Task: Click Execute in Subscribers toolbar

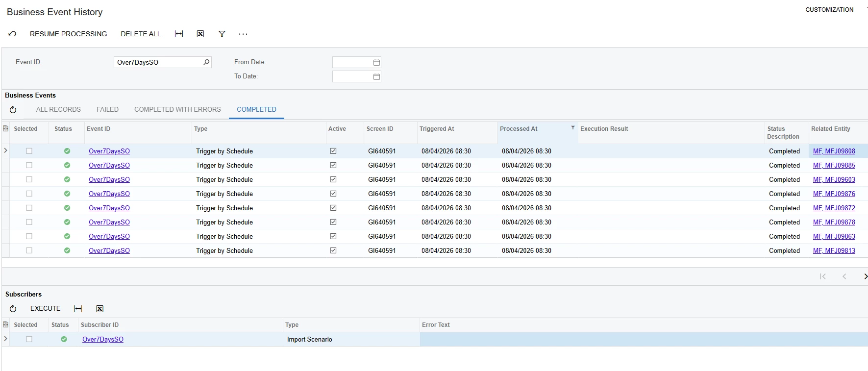Action: (x=45, y=309)
